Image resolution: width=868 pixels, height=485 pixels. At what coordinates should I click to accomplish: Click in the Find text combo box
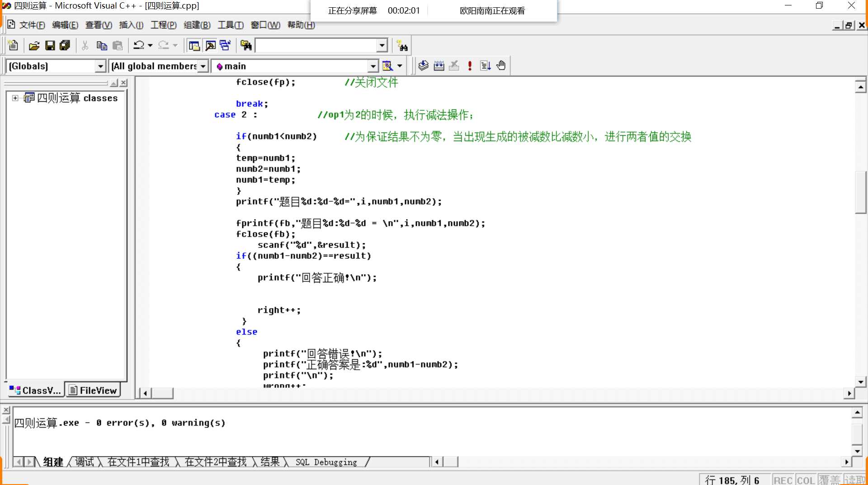(x=316, y=45)
